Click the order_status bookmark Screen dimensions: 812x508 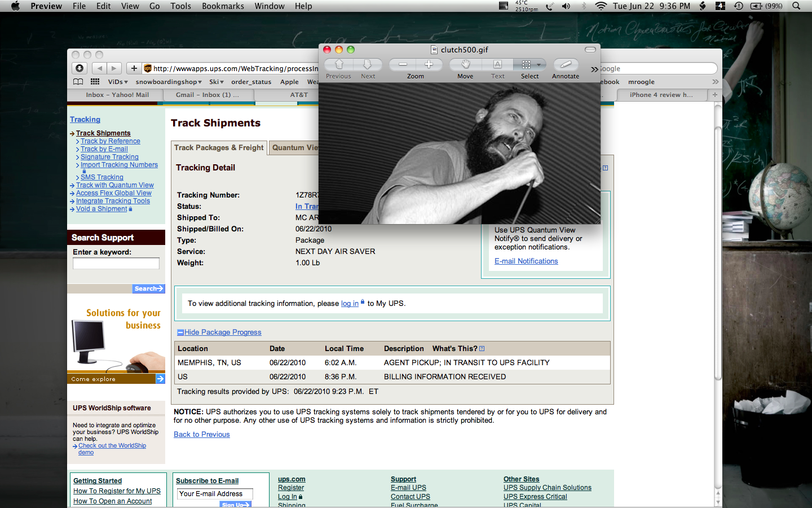click(251, 82)
